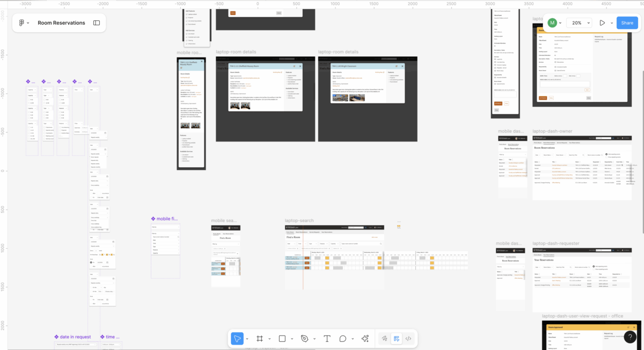This screenshot has height=350, width=644.
Task: Select the Text tool
Action: click(327, 338)
